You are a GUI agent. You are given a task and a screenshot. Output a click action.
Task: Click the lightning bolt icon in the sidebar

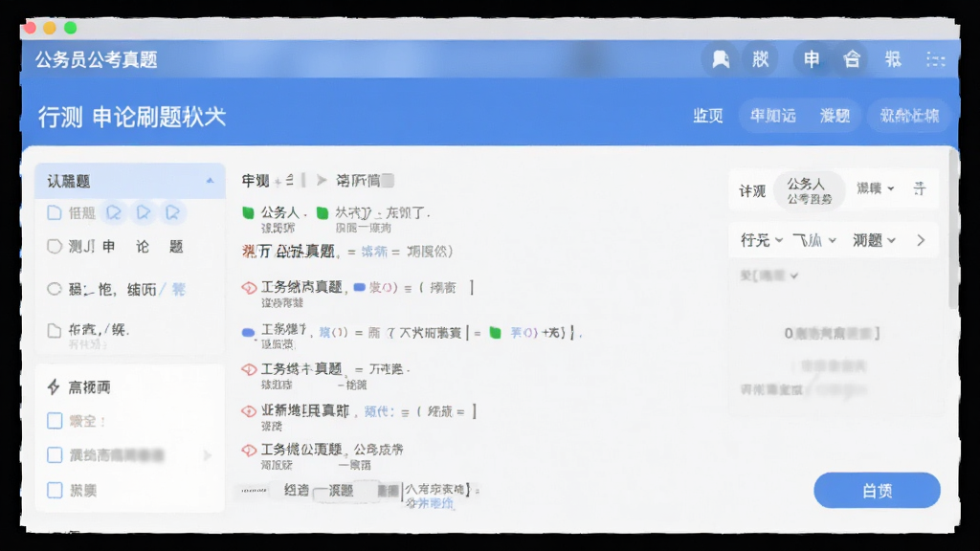pos(54,387)
